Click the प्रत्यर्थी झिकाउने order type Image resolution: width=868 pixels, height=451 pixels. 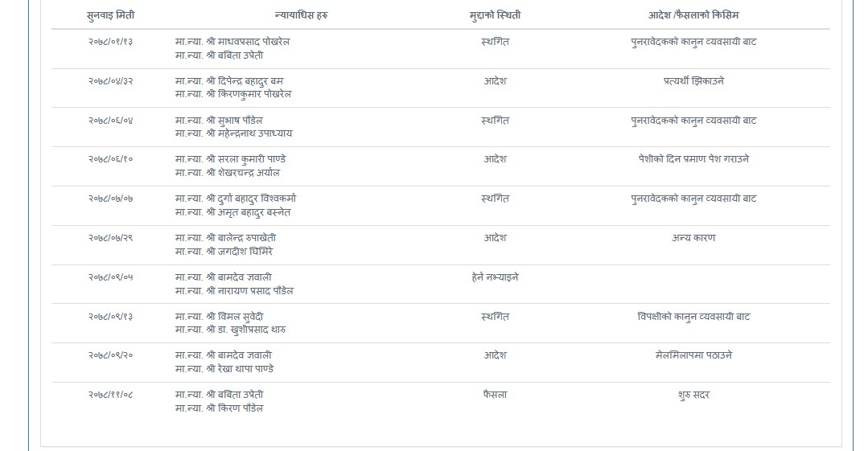point(693,81)
